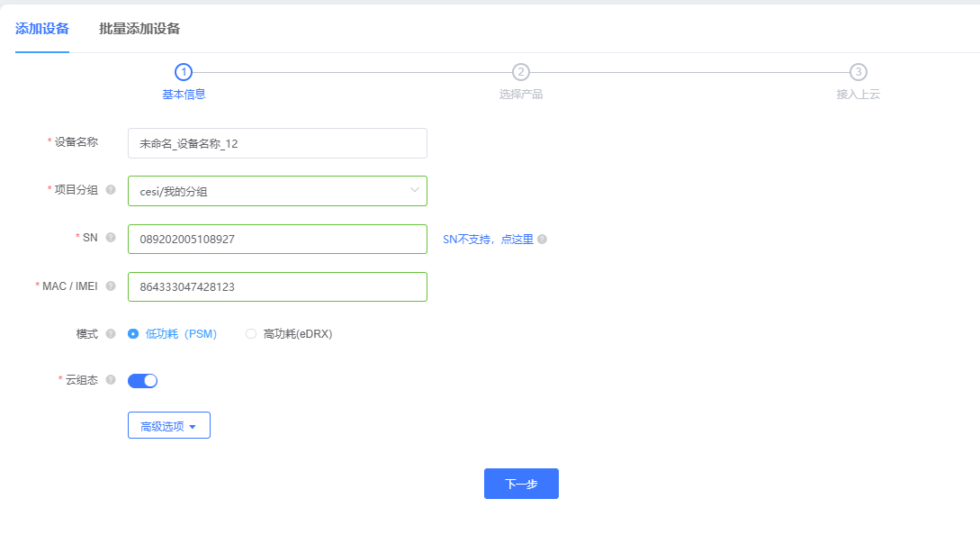Switch to the 添加设备 tab
This screenshot has height=544, width=980.
click(42, 29)
